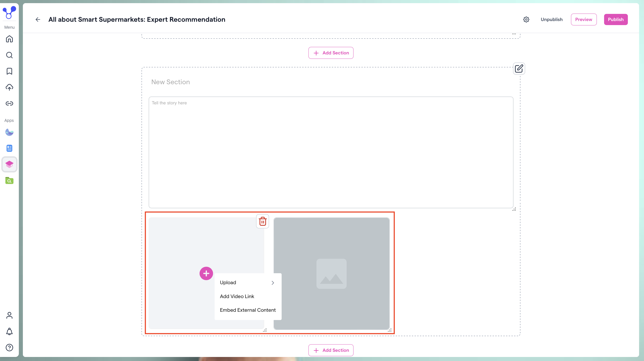Delete the media block with the trash icon
This screenshot has height=361, width=644.
[263, 221]
